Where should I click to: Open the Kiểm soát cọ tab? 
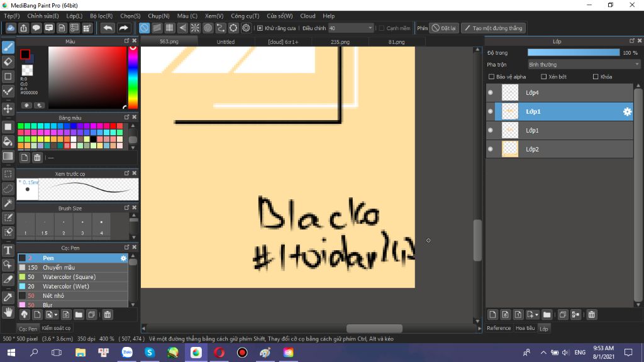coord(56,328)
